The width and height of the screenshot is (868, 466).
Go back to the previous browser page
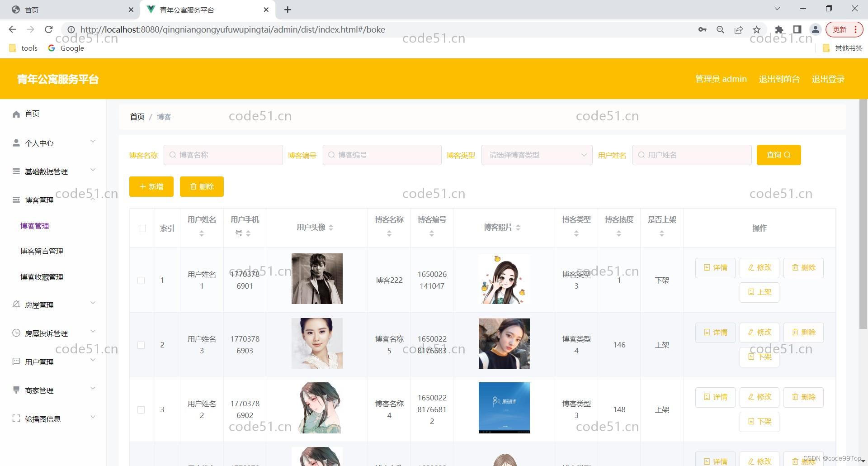tap(12, 29)
